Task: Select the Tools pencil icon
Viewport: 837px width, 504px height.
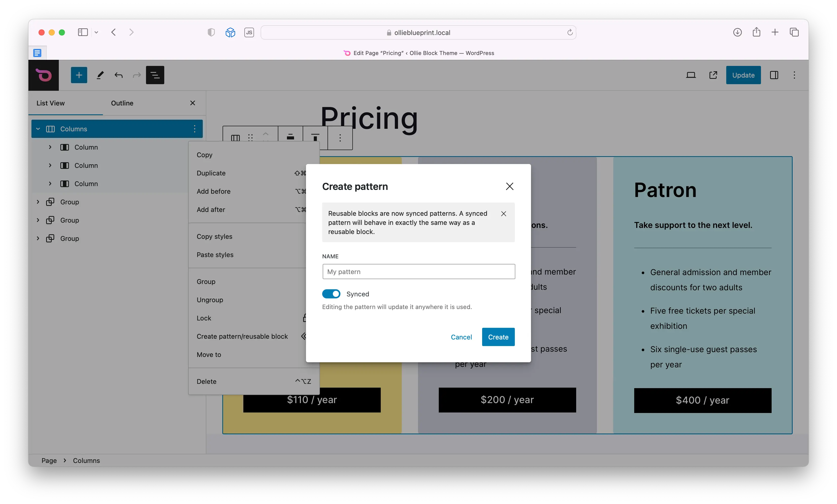Action: tap(100, 75)
